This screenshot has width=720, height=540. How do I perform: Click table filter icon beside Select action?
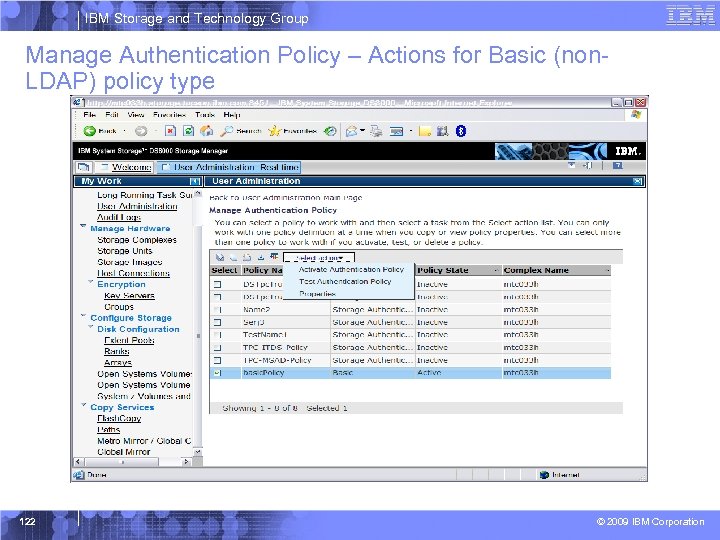point(274,257)
